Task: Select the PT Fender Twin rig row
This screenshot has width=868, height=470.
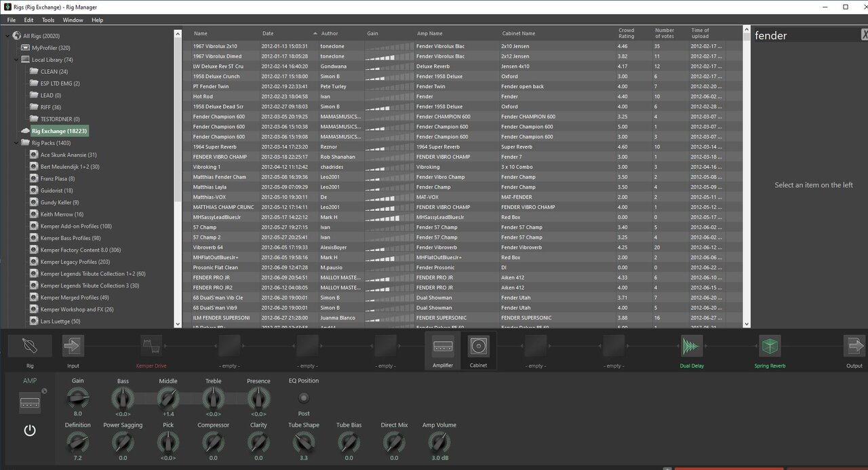Action: [x=462, y=86]
